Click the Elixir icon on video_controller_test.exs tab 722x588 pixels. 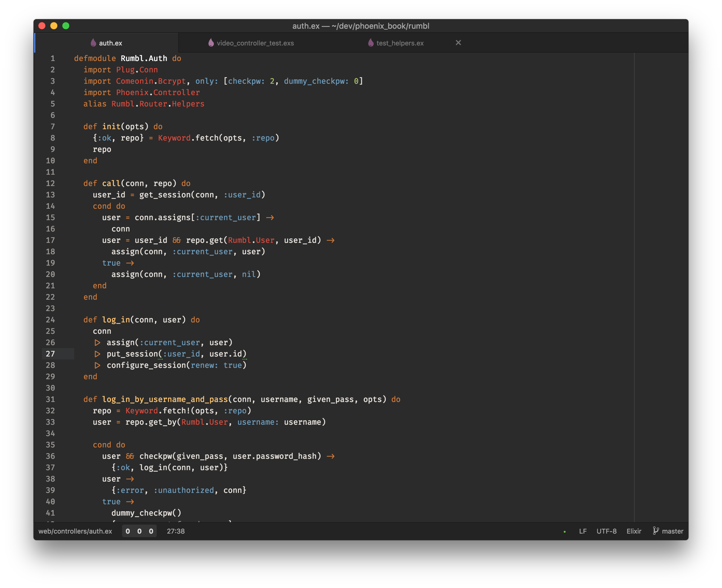coord(211,42)
